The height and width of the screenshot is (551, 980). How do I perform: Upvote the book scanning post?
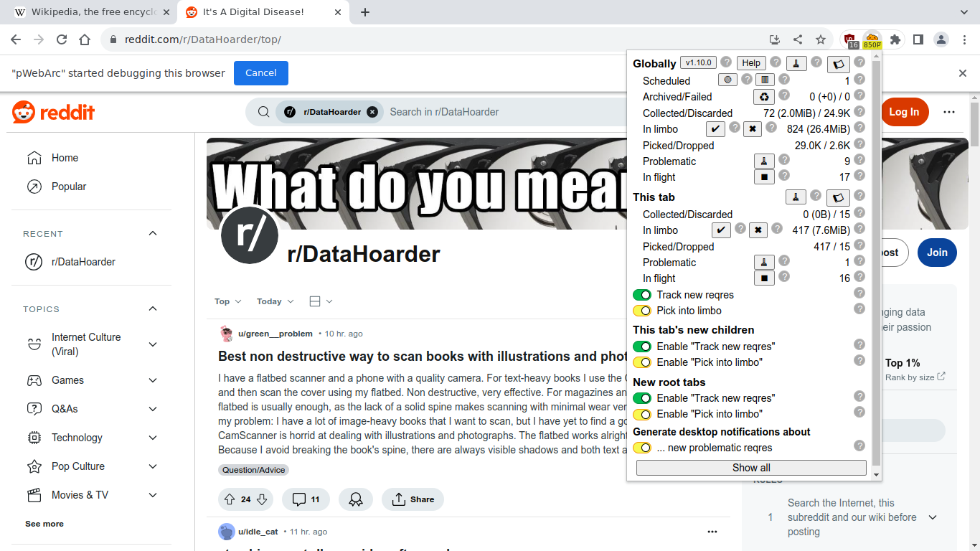[x=230, y=499]
